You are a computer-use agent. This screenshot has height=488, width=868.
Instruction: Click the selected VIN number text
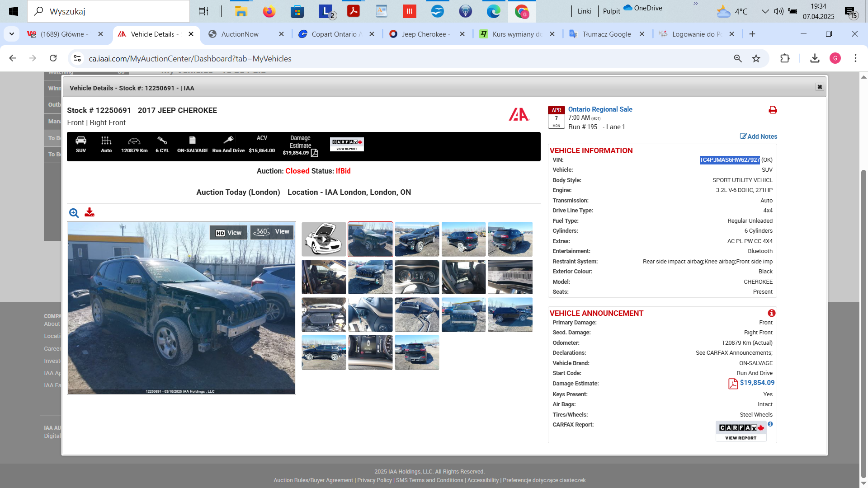(730, 160)
